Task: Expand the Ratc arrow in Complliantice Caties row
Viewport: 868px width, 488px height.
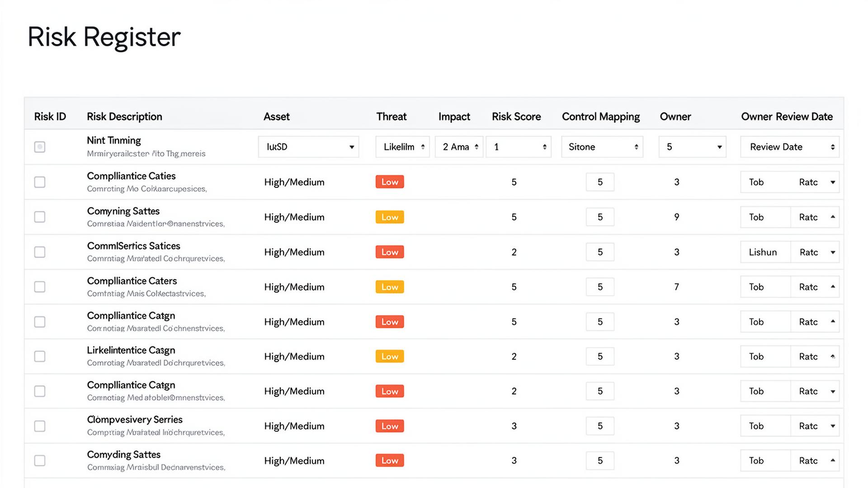Action: [x=833, y=182]
